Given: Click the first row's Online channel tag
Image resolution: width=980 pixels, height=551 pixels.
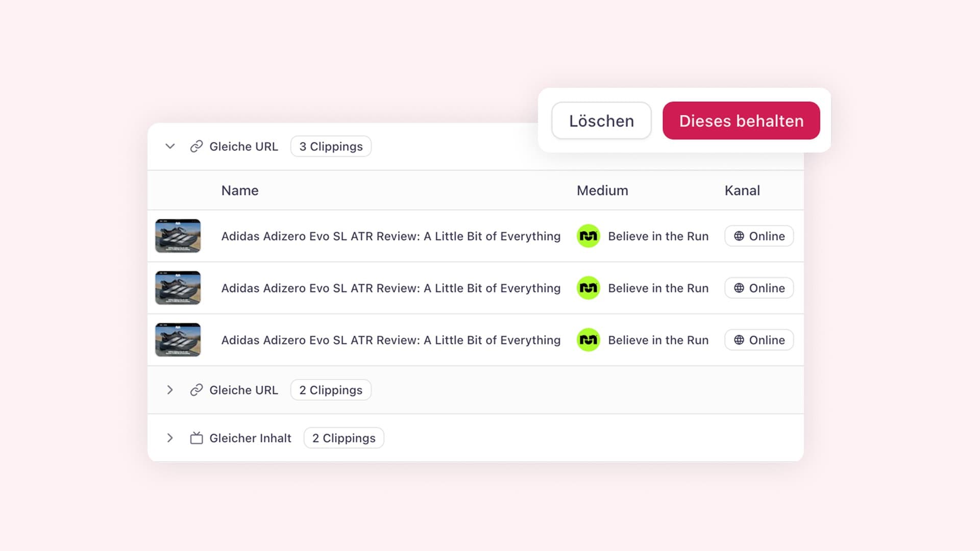Looking at the screenshot, I should point(759,236).
